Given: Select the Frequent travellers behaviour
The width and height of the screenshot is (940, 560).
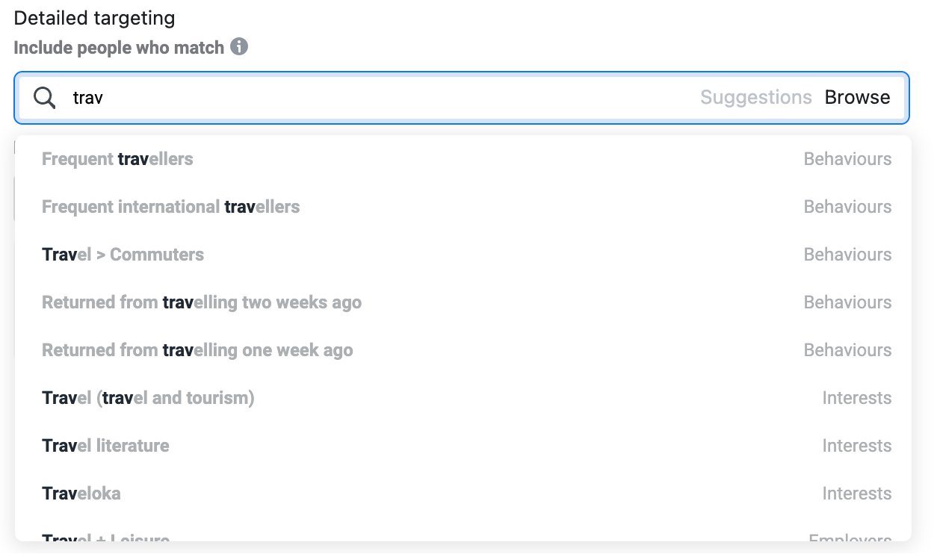Looking at the screenshot, I should pos(117,158).
